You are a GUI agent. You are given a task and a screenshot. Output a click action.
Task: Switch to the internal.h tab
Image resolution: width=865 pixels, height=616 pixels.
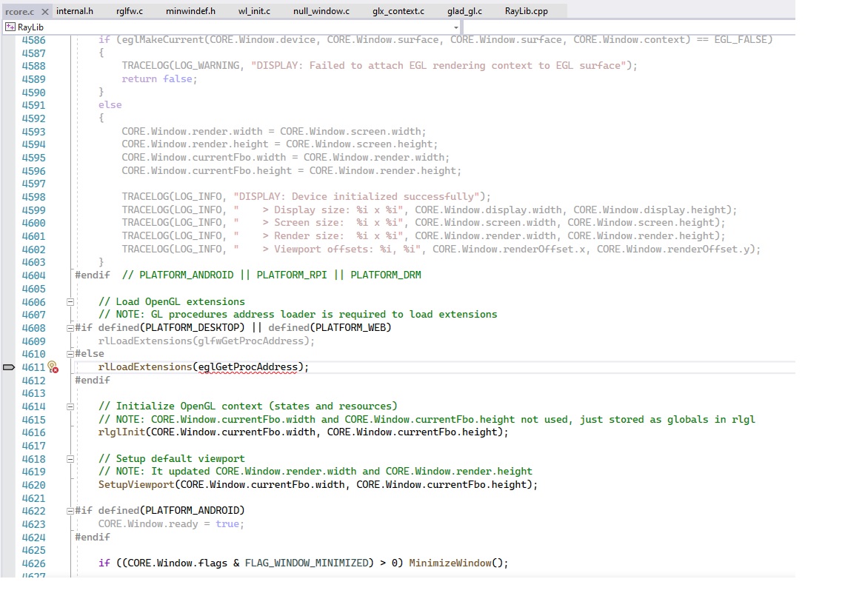(x=75, y=11)
